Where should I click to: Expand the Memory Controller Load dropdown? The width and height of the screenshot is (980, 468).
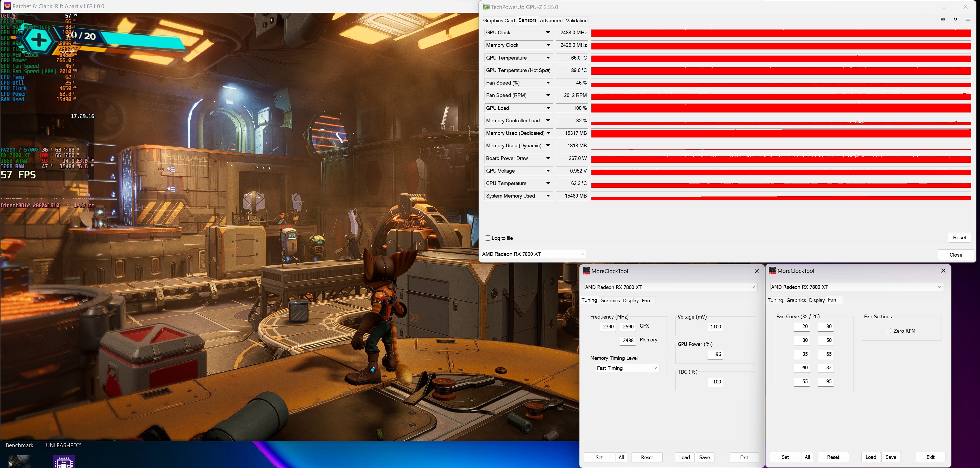click(x=548, y=121)
